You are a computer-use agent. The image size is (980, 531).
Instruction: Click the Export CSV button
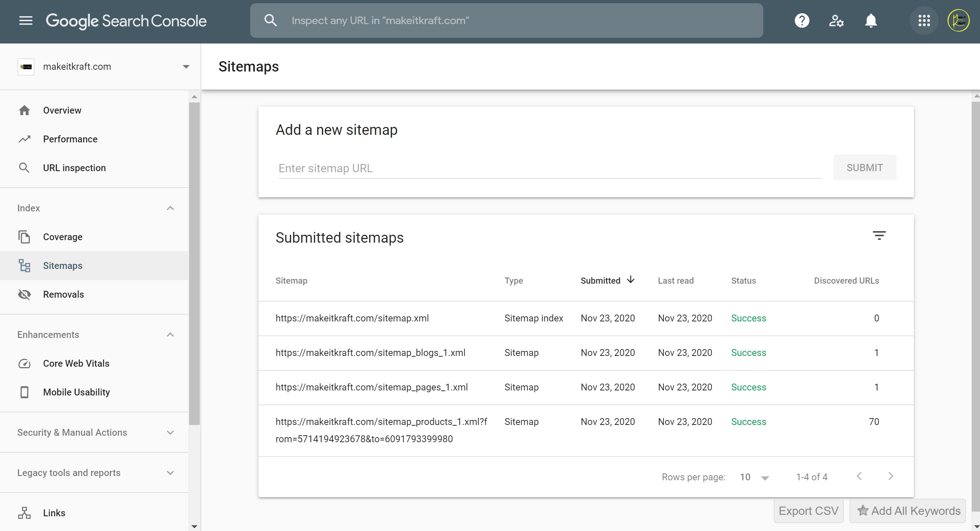pyautogui.click(x=809, y=511)
